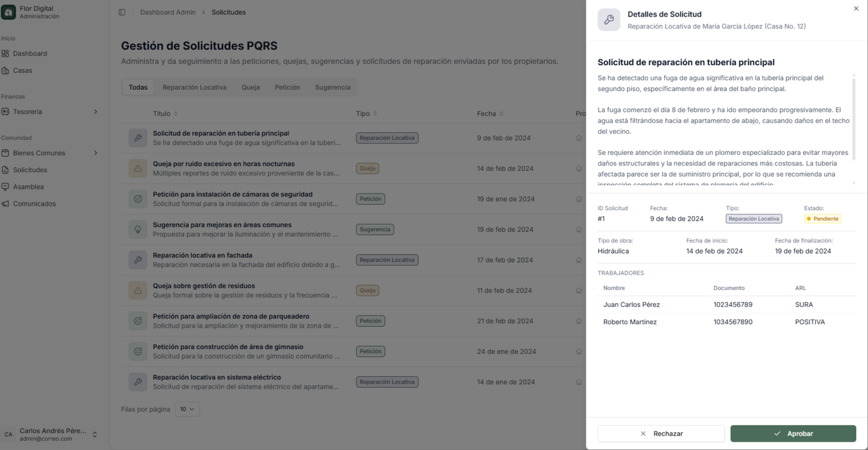
Task: Click the Dashboard grid icon in sidebar
Action: (x=5, y=54)
